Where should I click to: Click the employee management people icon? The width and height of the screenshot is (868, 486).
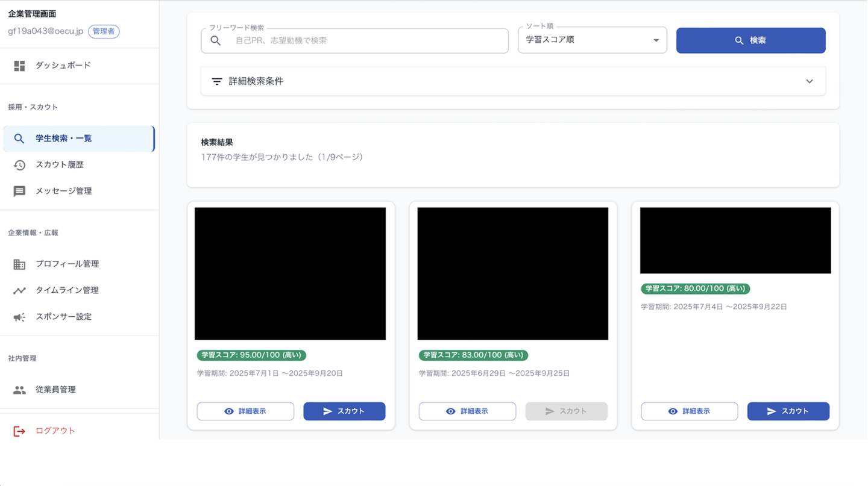(x=19, y=390)
